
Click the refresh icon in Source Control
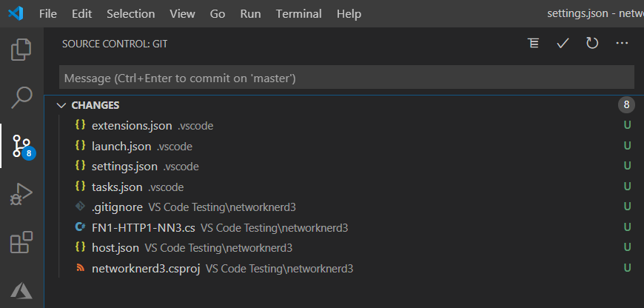(592, 43)
